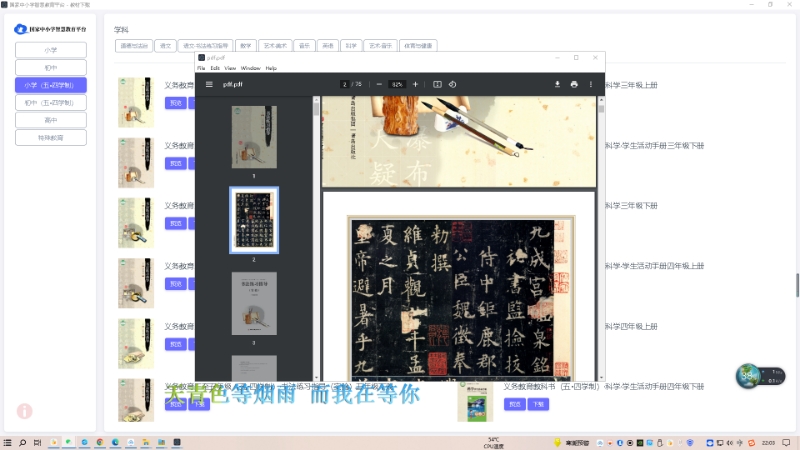Open the File menu
The width and height of the screenshot is (800, 450).
coord(201,68)
